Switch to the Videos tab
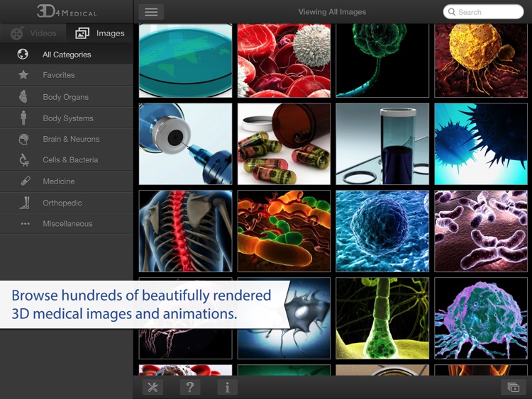Image resolution: width=532 pixels, height=399 pixels. pyautogui.click(x=33, y=33)
